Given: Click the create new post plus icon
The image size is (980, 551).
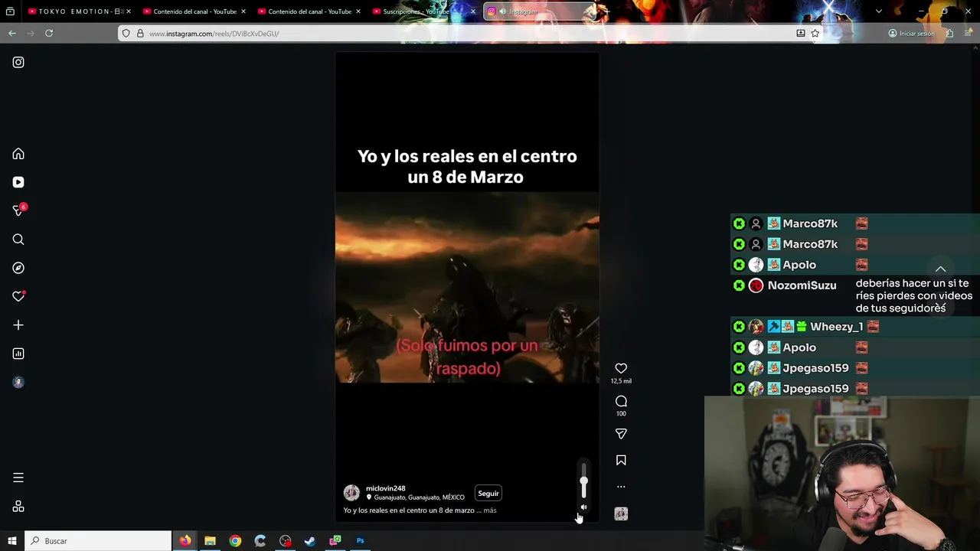Looking at the screenshot, I should 18,325.
